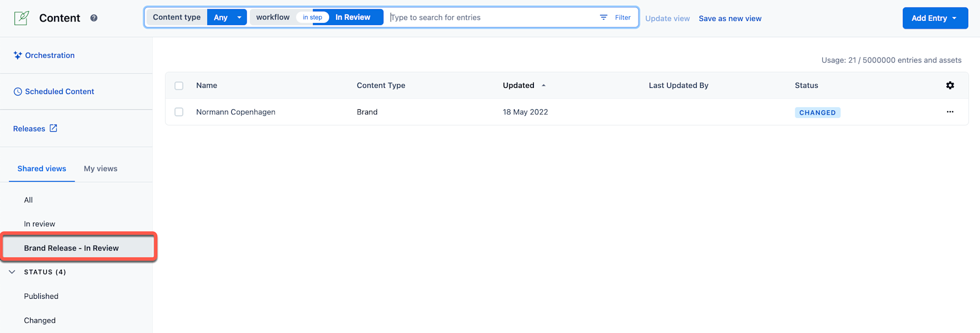Image resolution: width=980 pixels, height=333 pixels.
Task: Check the Normann Copenhagen row checkbox
Action: [x=179, y=112]
